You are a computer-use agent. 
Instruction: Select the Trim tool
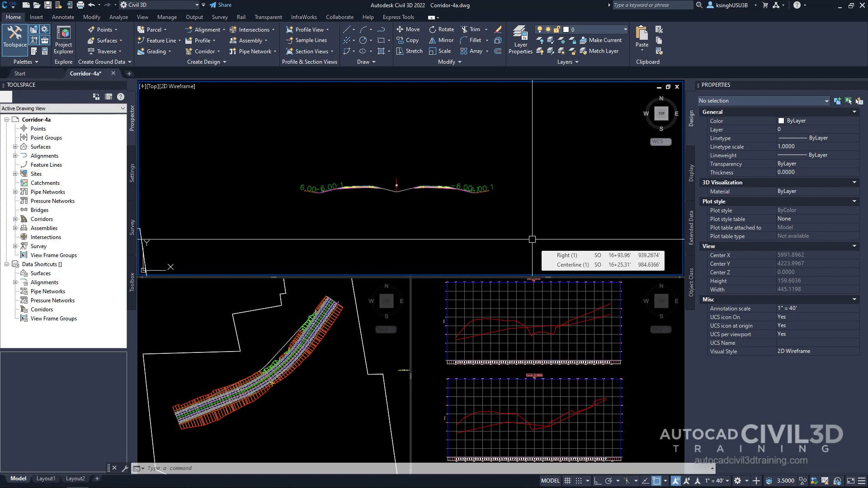(472, 29)
